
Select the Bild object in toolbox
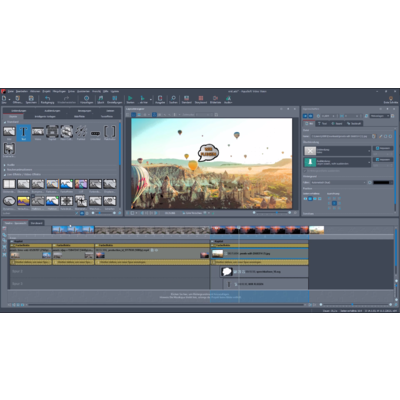(9, 132)
